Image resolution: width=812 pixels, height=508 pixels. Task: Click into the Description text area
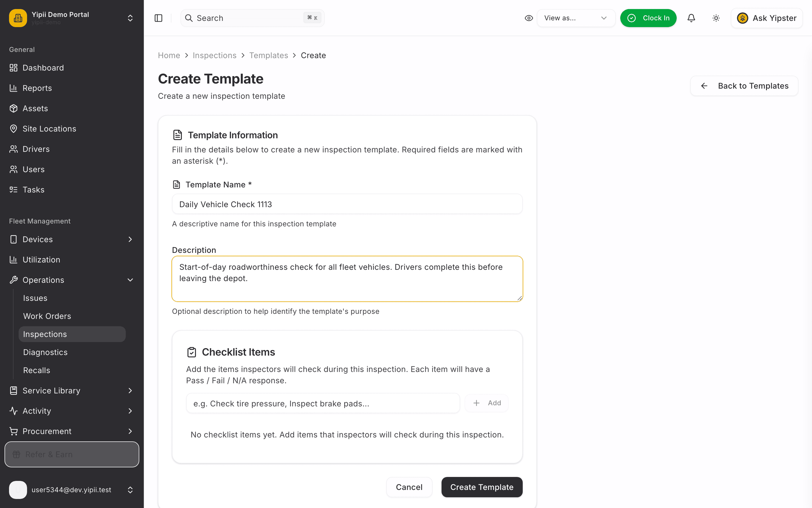[x=347, y=279]
